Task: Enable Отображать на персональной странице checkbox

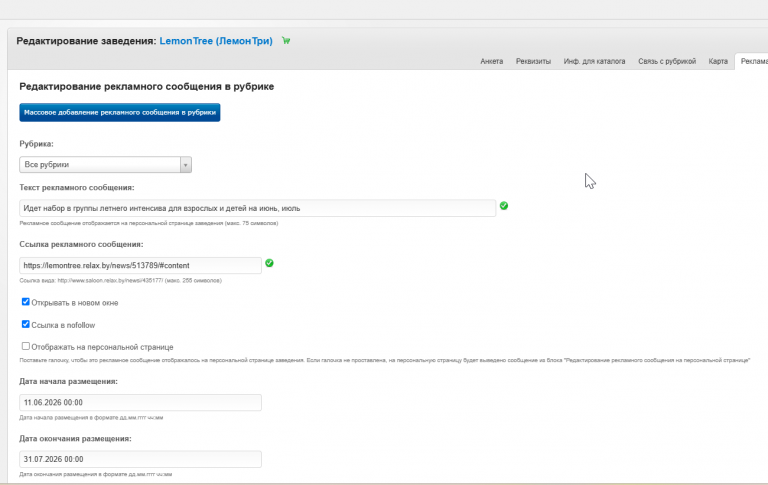Action: [25, 346]
